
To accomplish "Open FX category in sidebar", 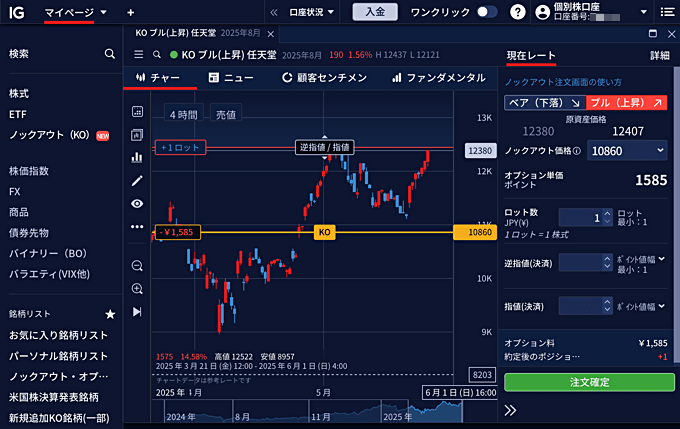I will click(15, 191).
